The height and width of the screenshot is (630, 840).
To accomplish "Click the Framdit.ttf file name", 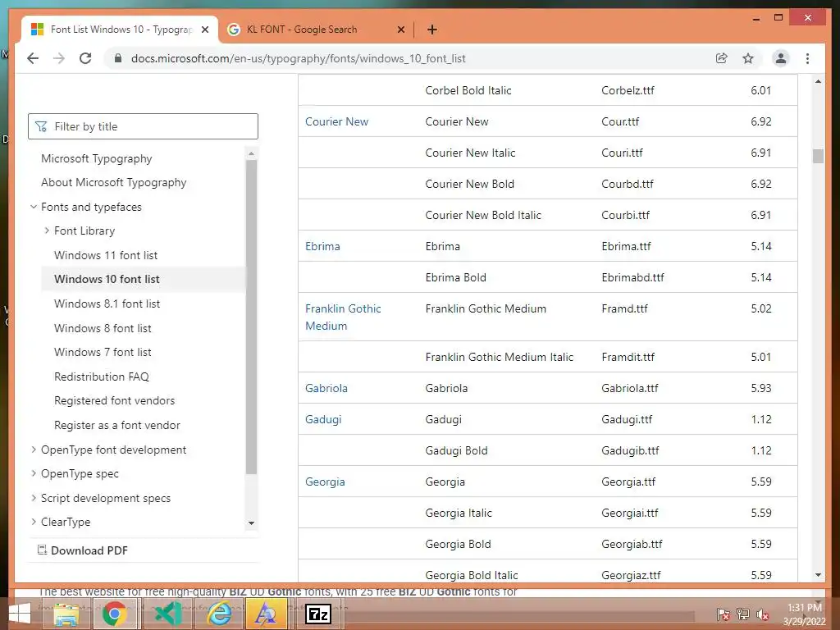I will click(x=628, y=358).
